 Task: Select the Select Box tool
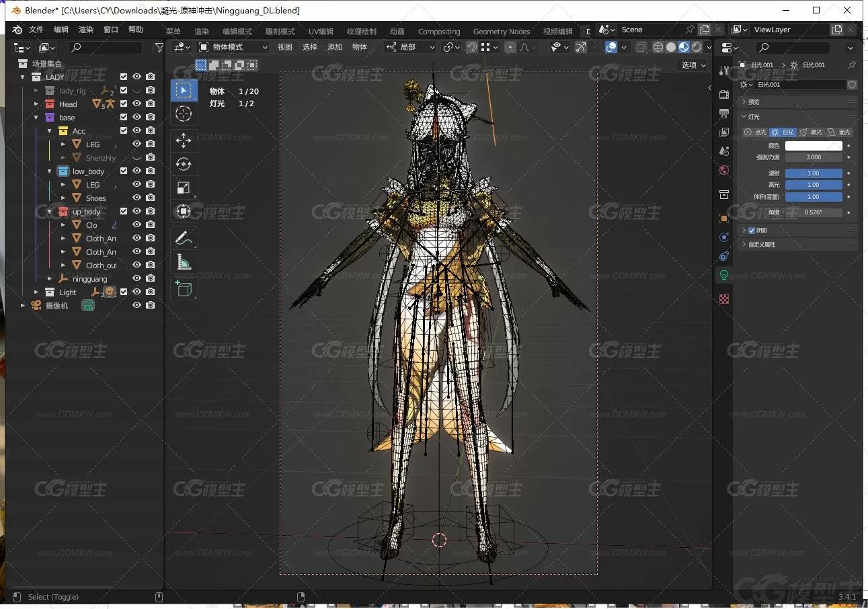tap(184, 90)
